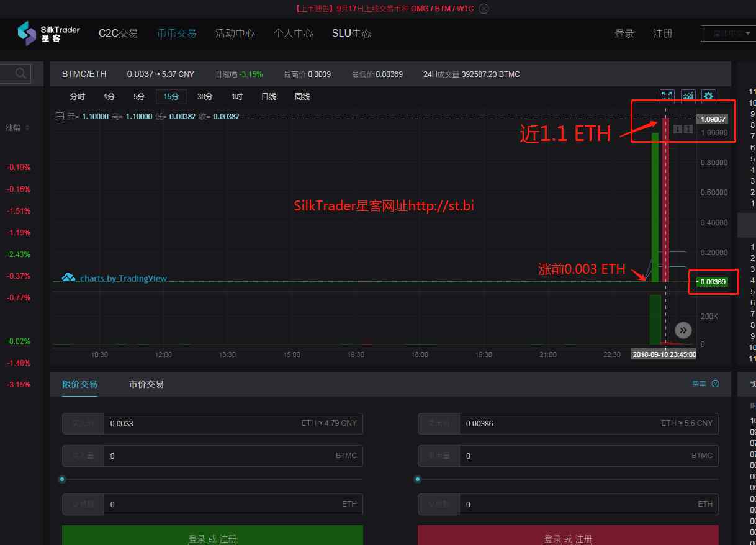Click the sell amount slider handle

(418, 479)
